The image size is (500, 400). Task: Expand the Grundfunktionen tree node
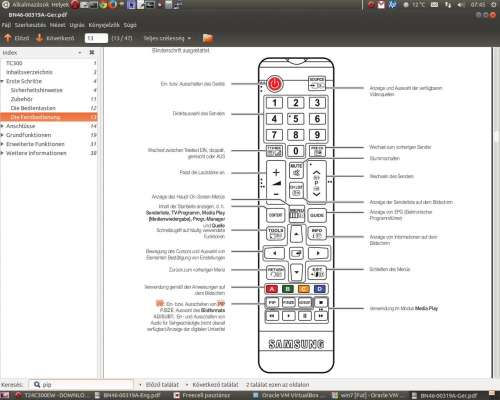pyautogui.click(x=2, y=135)
